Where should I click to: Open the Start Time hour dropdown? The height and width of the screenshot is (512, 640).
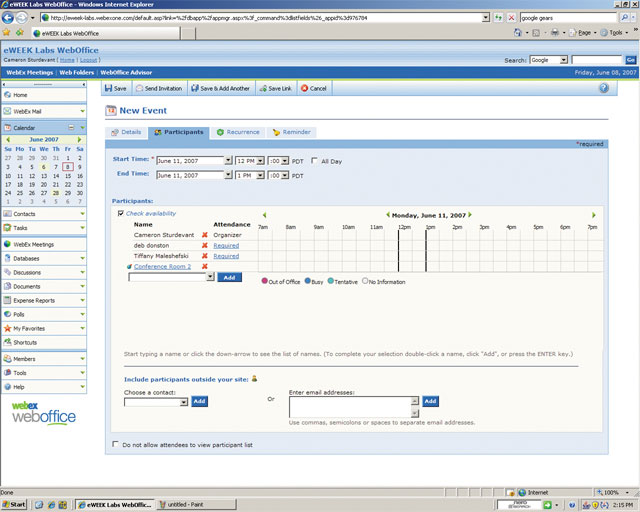pyautogui.click(x=261, y=160)
